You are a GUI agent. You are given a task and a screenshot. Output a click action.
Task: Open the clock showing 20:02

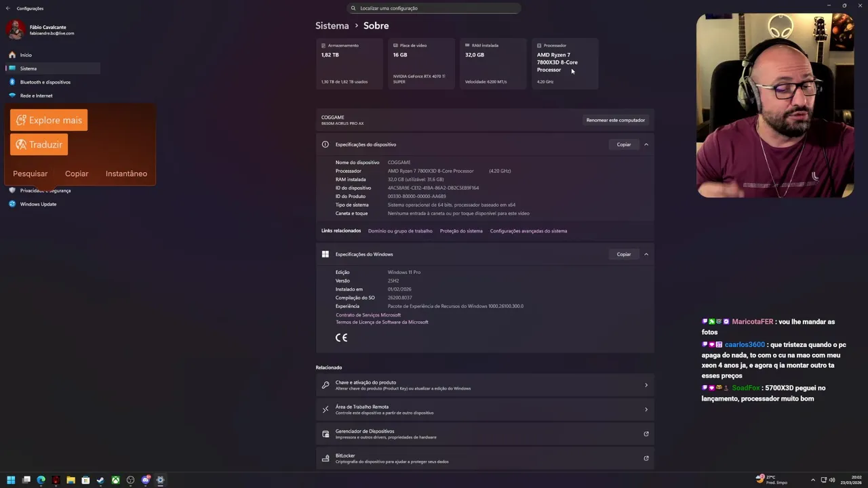[x=852, y=480]
